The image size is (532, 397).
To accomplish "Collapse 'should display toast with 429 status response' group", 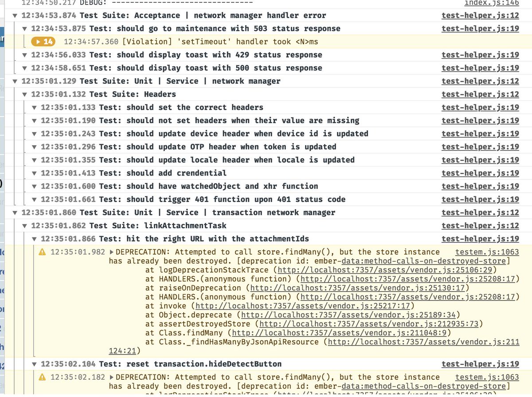I will [x=26, y=55].
